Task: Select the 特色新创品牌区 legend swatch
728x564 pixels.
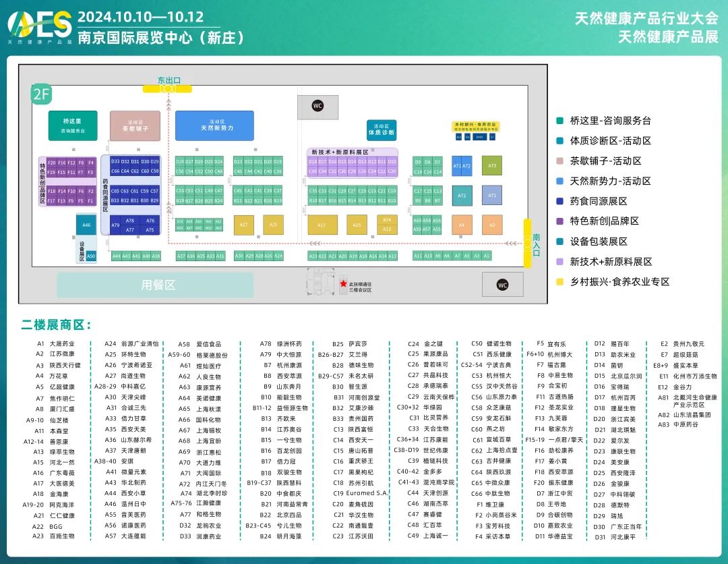Action: 560,221
